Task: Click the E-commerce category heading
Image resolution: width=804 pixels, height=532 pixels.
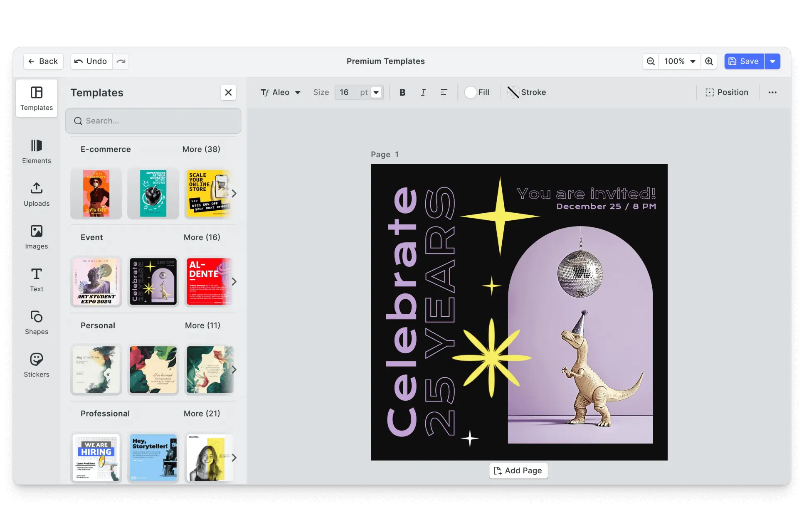Action: tap(106, 149)
